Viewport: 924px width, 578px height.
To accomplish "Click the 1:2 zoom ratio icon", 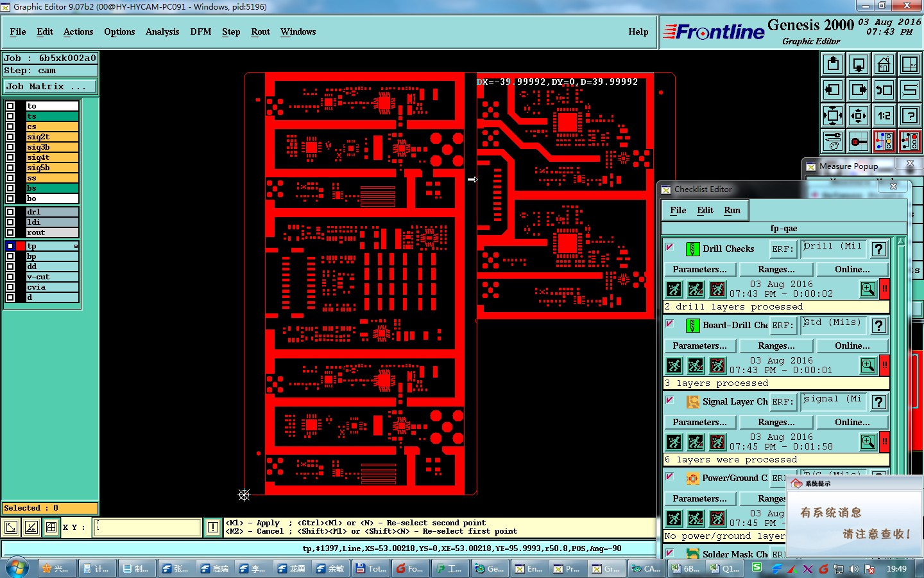I will tap(884, 116).
